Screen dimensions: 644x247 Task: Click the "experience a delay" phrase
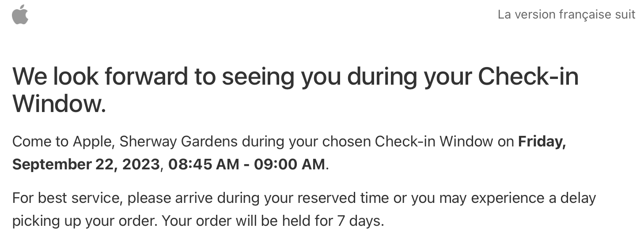534,198
